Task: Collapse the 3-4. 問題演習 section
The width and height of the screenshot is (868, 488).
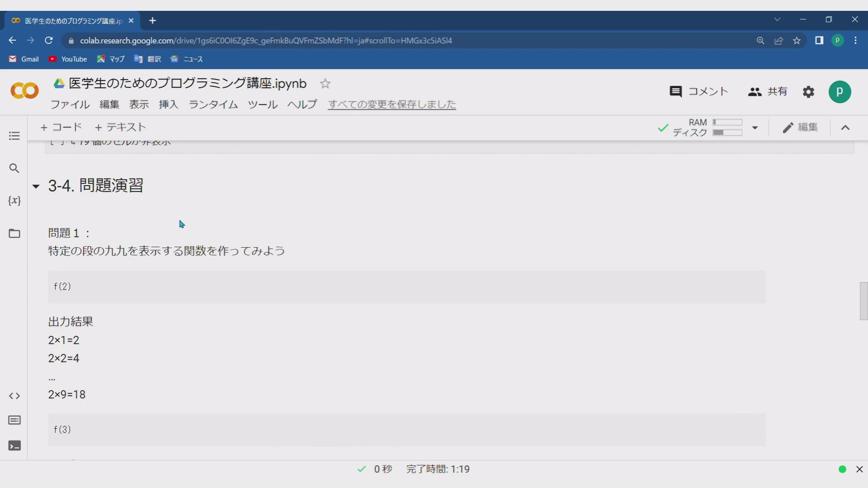Action: pos(36,186)
